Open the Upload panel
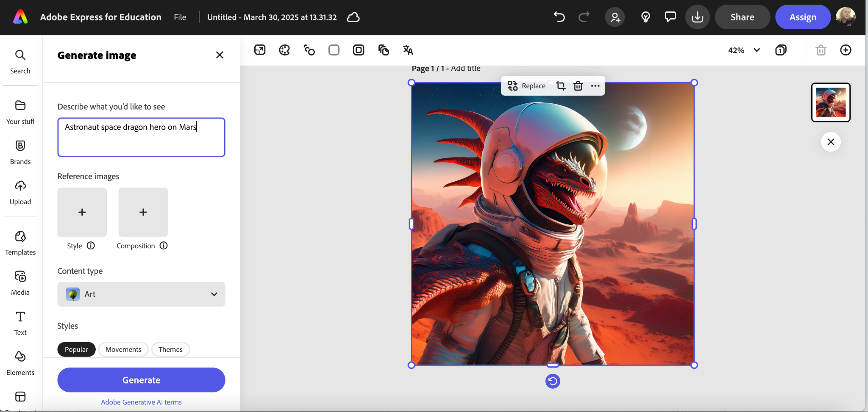This screenshot has height=412, width=868. [x=20, y=193]
